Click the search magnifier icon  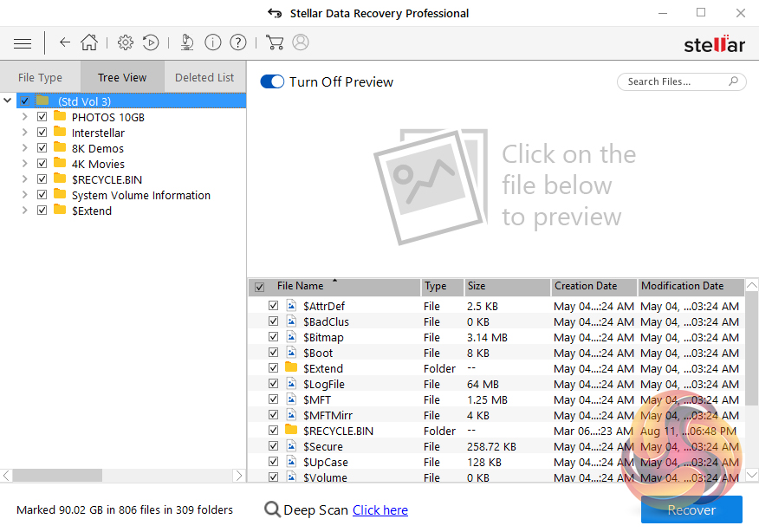tap(733, 81)
